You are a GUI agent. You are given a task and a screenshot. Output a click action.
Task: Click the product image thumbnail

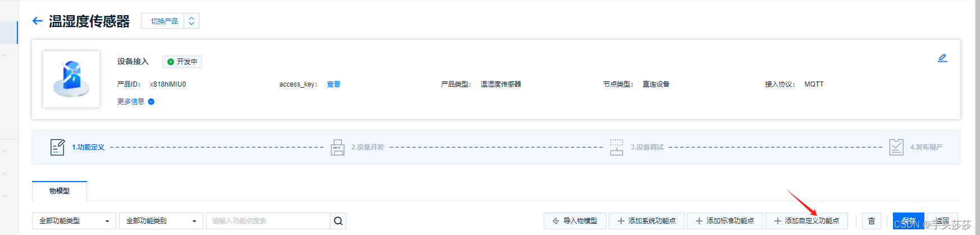[x=71, y=79]
